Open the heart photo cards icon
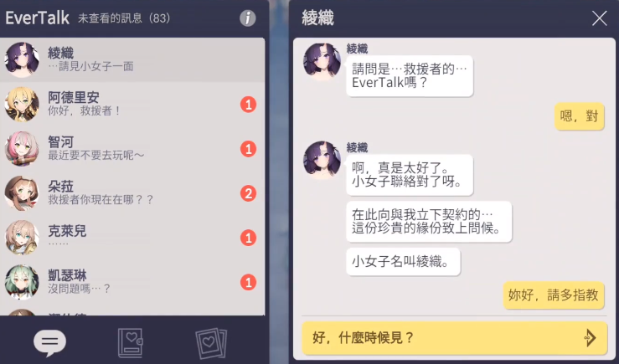 211,343
